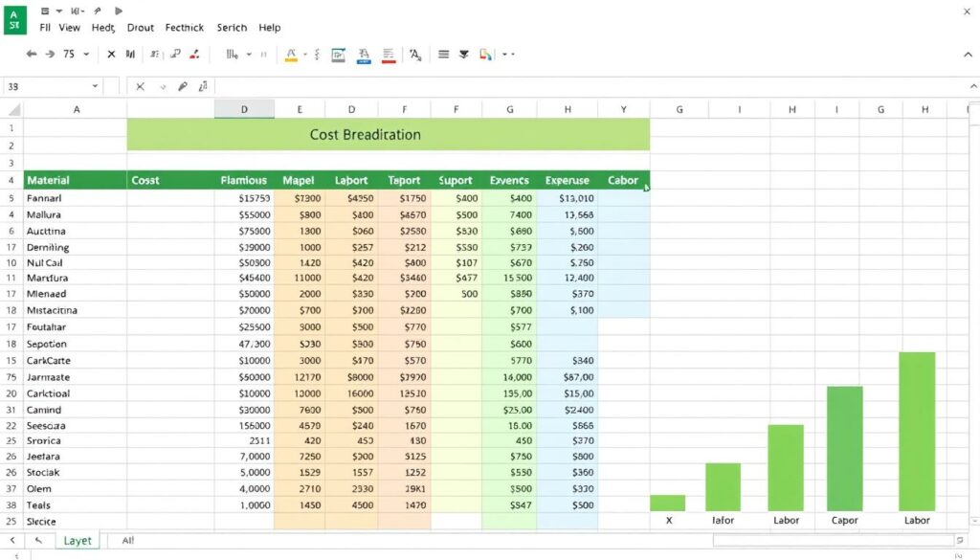Image resolution: width=980 pixels, height=560 pixels.
Task: Cancel the entry with formula bar X
Action: point(140,87)
